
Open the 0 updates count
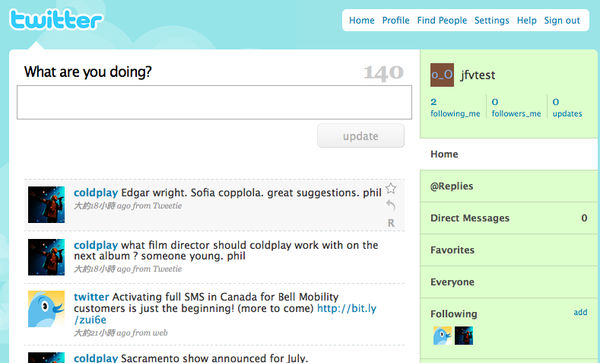point(567,107)
